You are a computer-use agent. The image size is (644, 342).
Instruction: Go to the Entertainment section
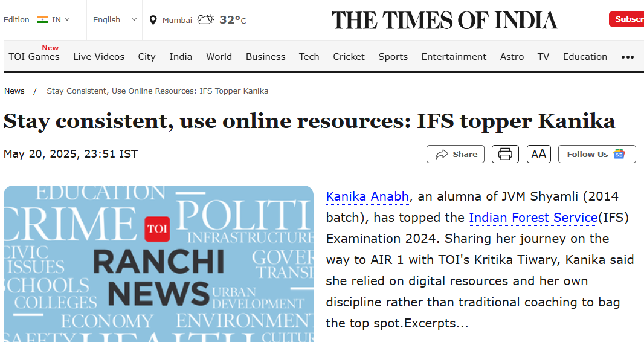click(454, 57)
